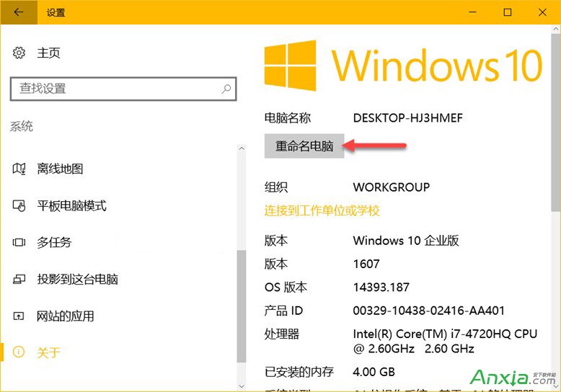Select 平板电脑模式 settings
561x392 pixels.
71,205
